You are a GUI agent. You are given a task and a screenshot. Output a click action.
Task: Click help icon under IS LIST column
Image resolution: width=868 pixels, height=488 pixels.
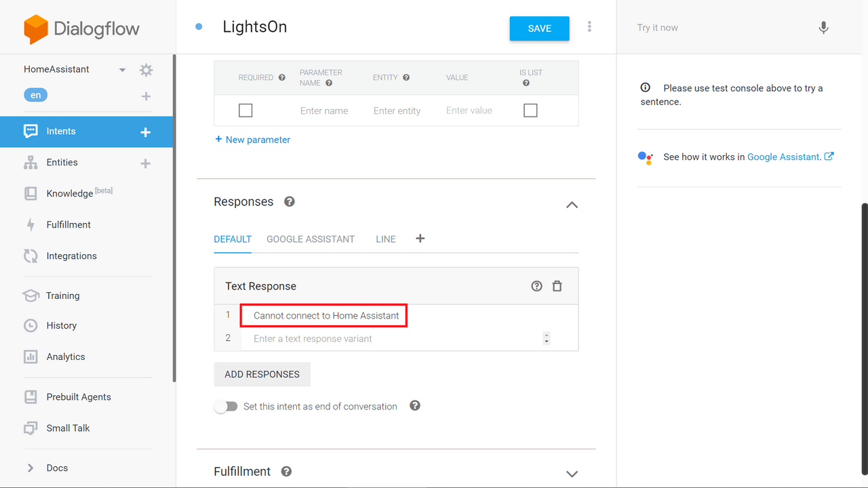coord(526,83)
